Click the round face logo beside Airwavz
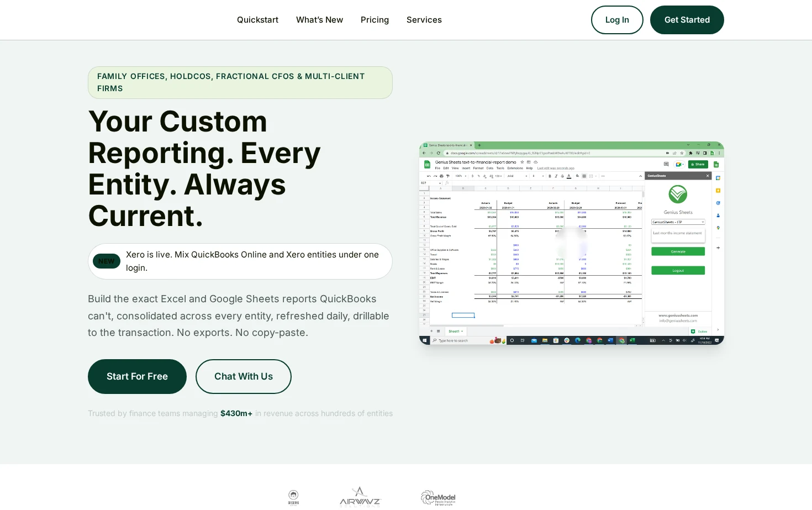 [293, 497]
